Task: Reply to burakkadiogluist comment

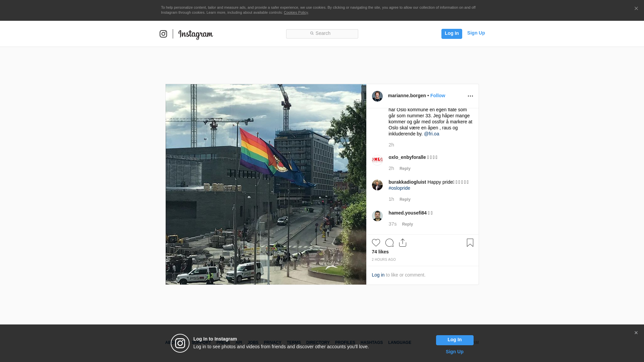Action: pos(405,199)
